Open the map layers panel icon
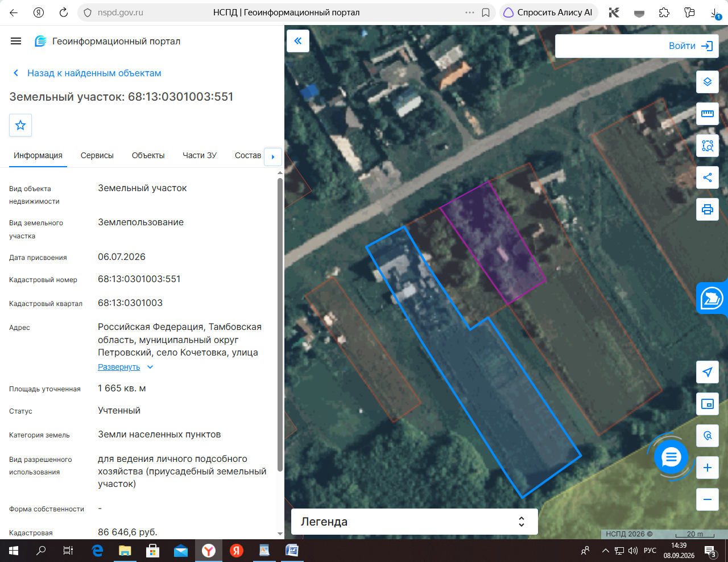This screenshot has width=728, height=562. coord(708,82)
